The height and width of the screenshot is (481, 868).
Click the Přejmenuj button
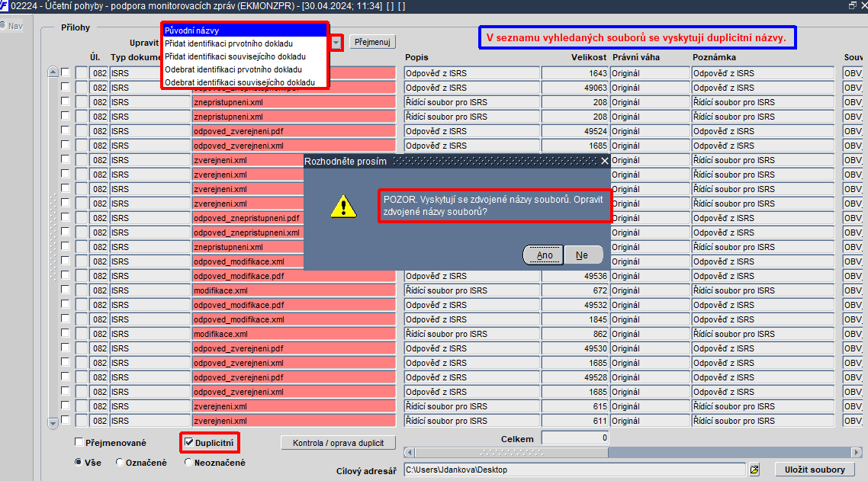(x=372, y=42)
